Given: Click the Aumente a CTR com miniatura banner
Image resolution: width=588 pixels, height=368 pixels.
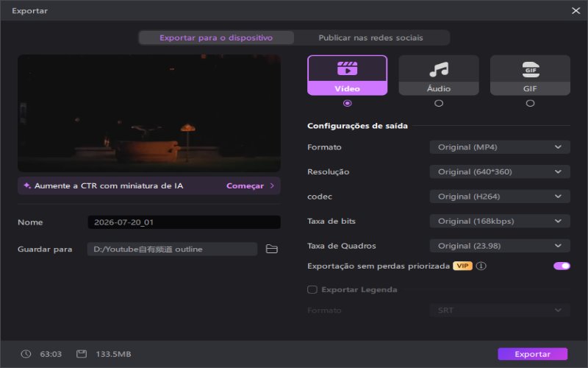Looking at the screenshot, I should point(149,186).
